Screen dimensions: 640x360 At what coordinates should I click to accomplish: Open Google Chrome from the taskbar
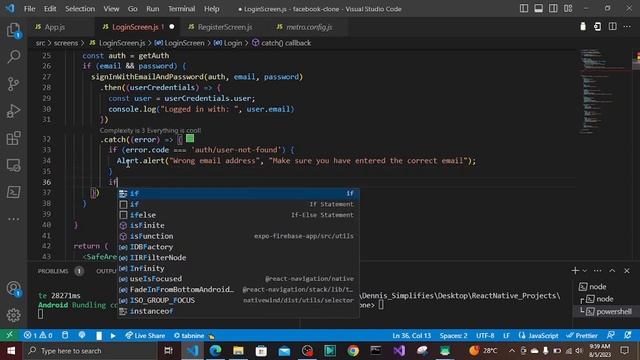pos(353,351)
